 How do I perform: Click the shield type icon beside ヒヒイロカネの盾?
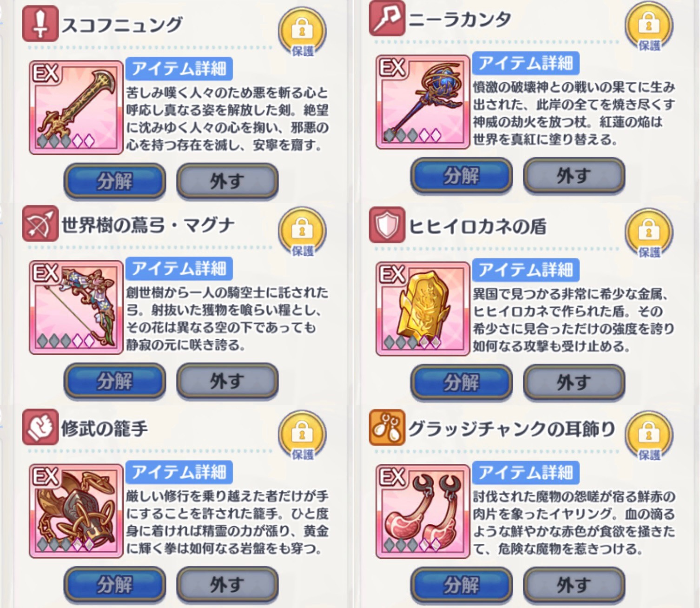click(387, 225)
